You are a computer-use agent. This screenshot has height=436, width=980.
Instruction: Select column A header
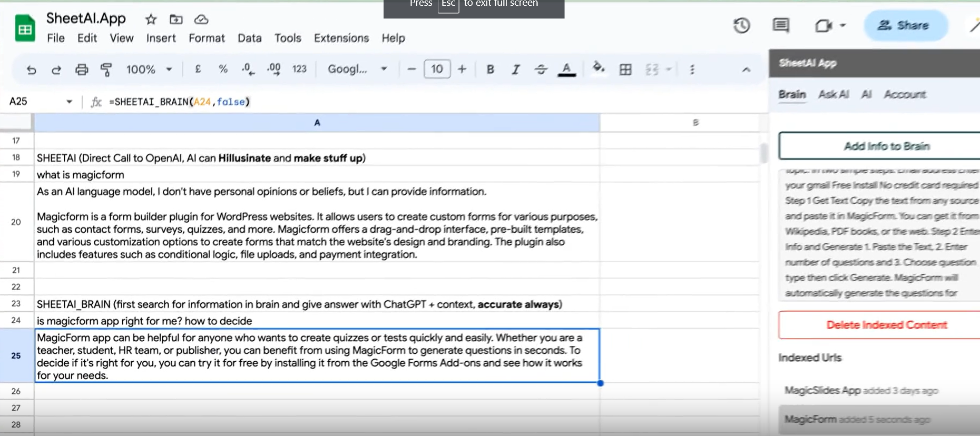point(317,123)
